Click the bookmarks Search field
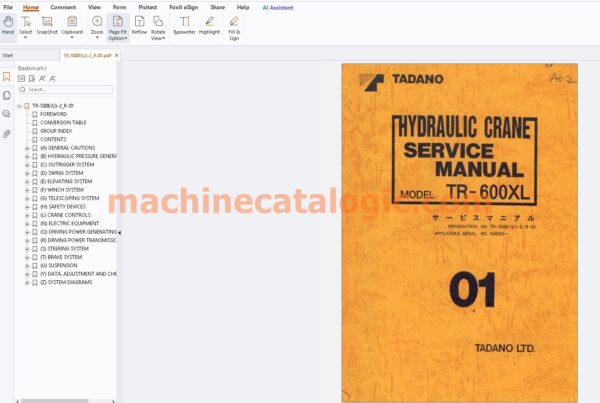Viewport: 600px width, 403px height. [x=65, y=89]
